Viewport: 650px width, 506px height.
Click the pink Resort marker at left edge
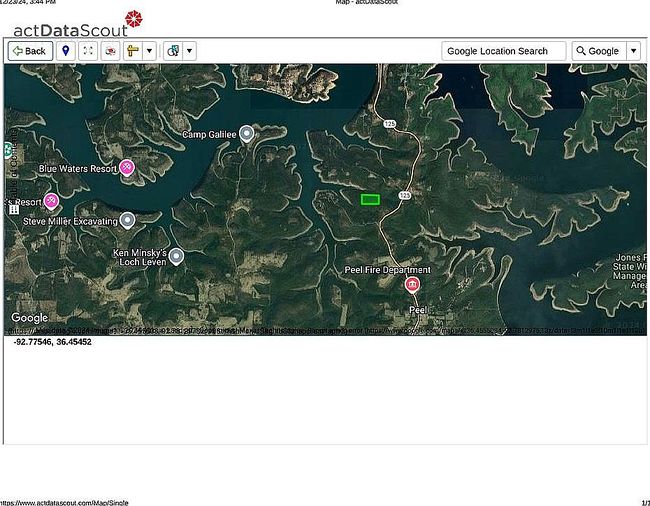(51, 201)
